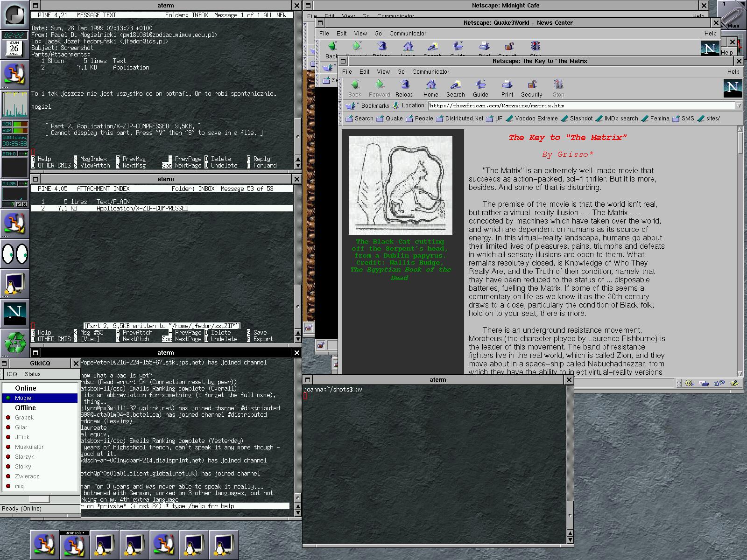Reload the Matrix page in Netscape
This screenshot has height=560, width=747.
(404, 88)
